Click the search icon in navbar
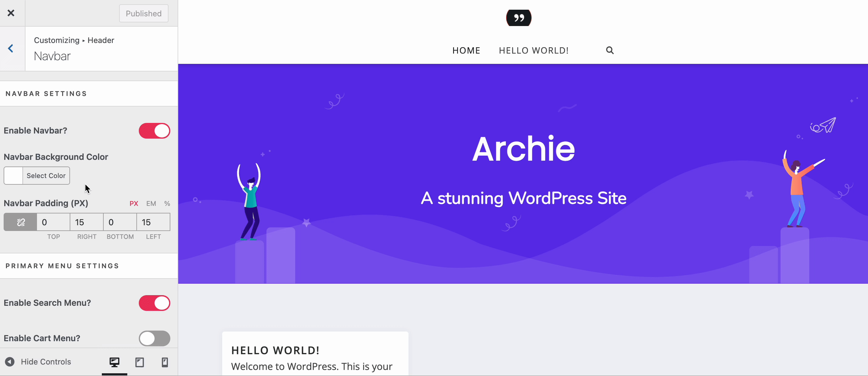Viewport: 868px width, 376px height. point(609,50)
